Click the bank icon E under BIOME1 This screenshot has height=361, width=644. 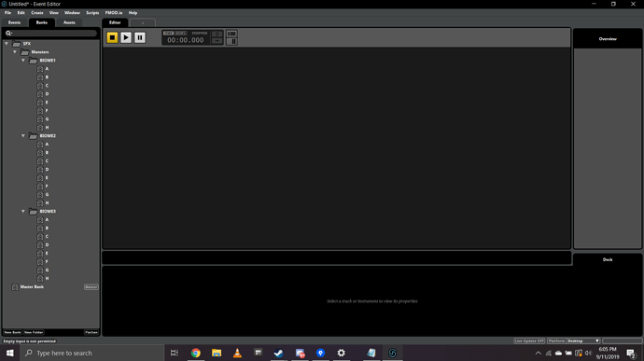[x=40, y=103]
